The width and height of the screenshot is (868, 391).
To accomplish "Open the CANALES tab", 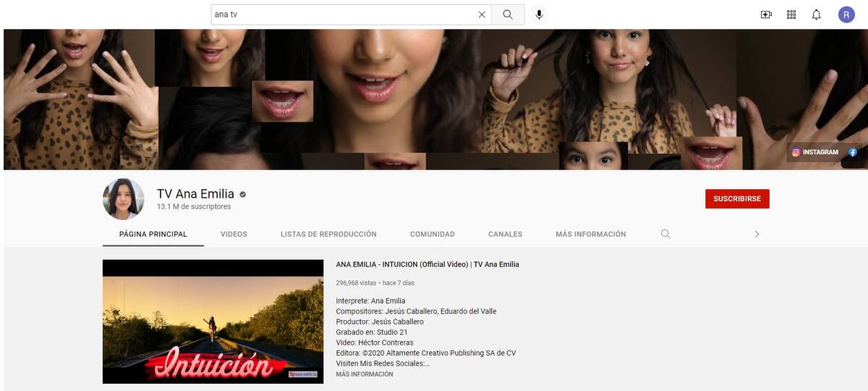I will point(505,234).
